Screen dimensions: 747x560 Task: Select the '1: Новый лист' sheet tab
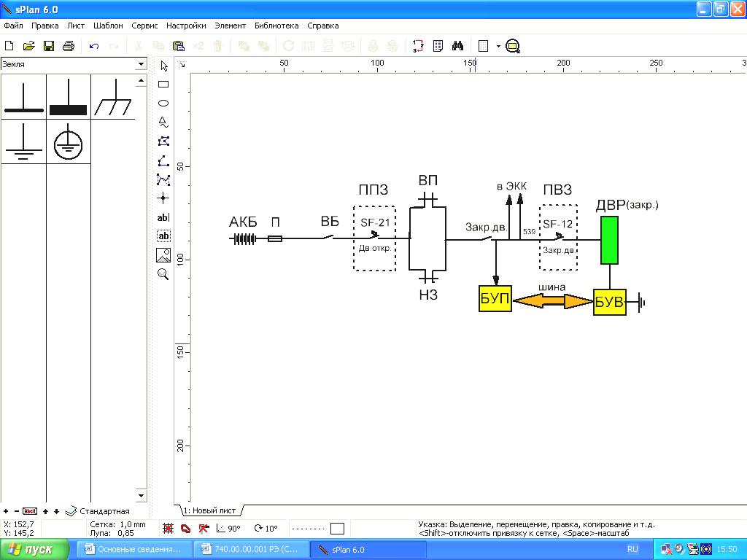pos(210,510)
